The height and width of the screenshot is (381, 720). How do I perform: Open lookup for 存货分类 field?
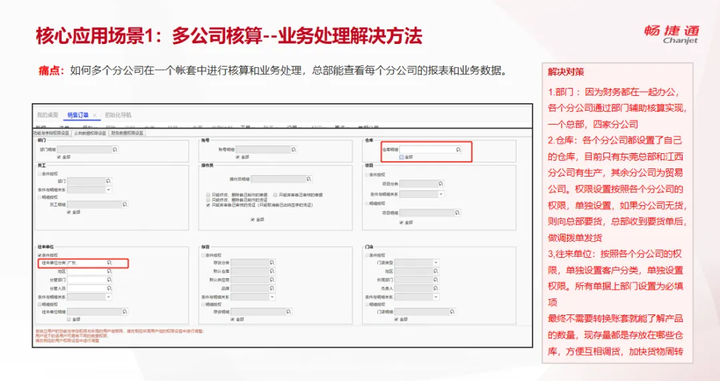[x=272, y=263]
